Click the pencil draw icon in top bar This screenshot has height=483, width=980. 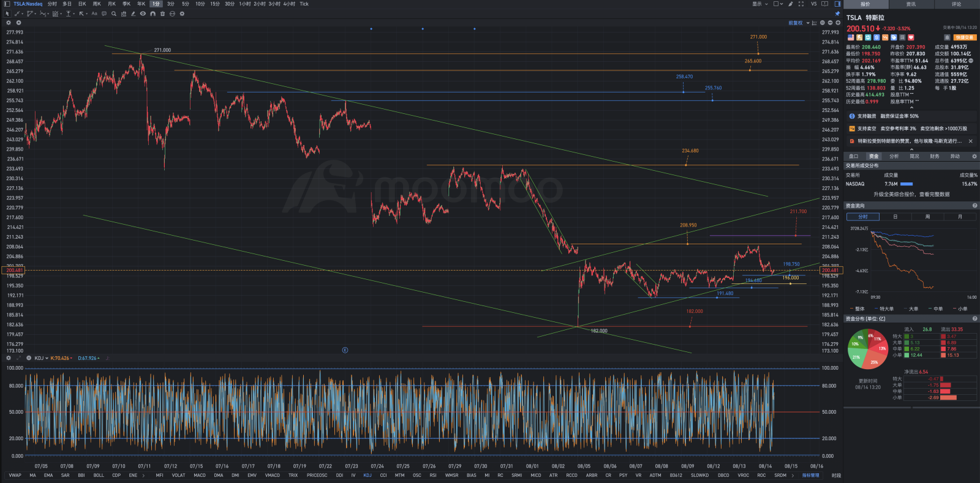point(790,4)
